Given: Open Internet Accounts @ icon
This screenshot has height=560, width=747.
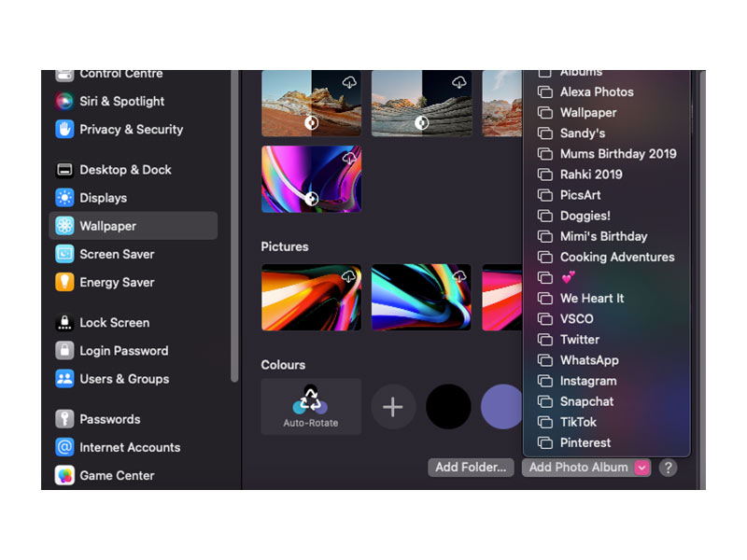Looking at the screenshot, I should pos(64,447).
